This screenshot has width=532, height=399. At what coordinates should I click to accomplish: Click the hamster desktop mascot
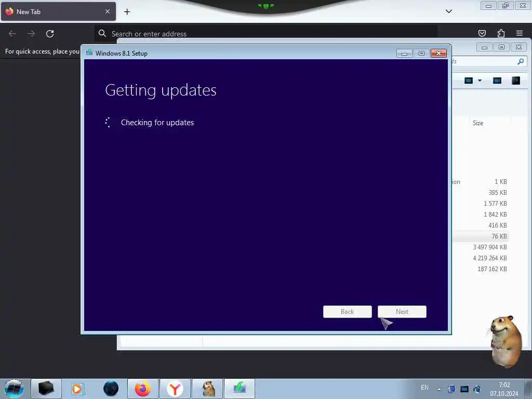coord(505,341)
